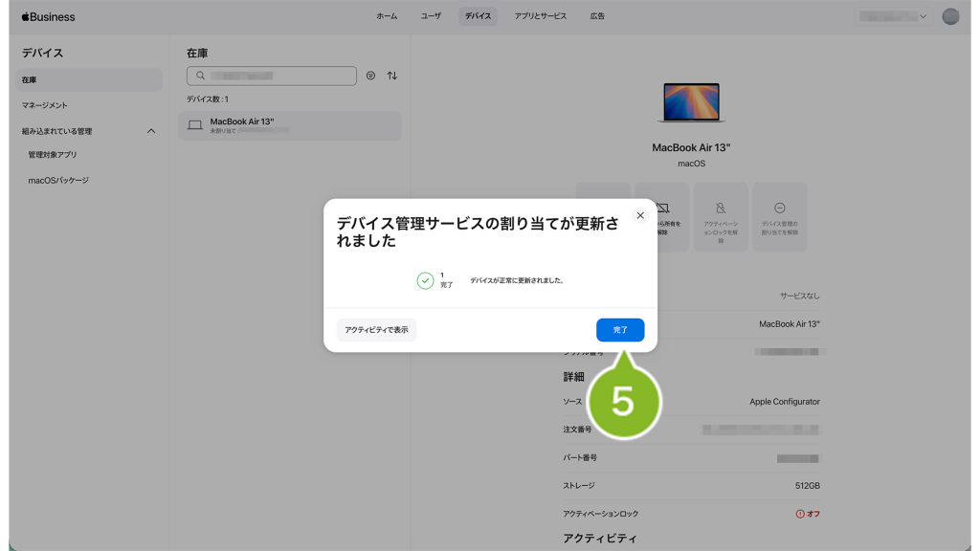
Task: Switch to the ユーザ tab
Action: click(x=431, y=16)
